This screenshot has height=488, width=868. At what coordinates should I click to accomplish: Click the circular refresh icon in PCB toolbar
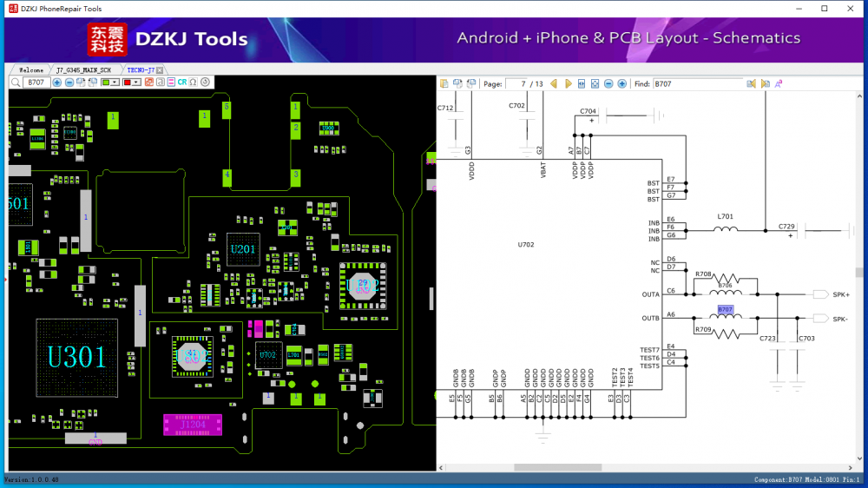pyautogui.click(x=206, y=82)
